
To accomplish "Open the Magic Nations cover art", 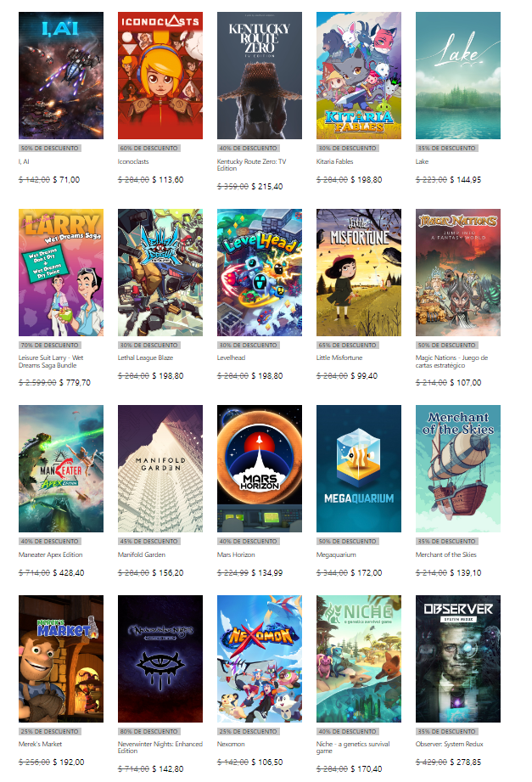I will point(457,273).
